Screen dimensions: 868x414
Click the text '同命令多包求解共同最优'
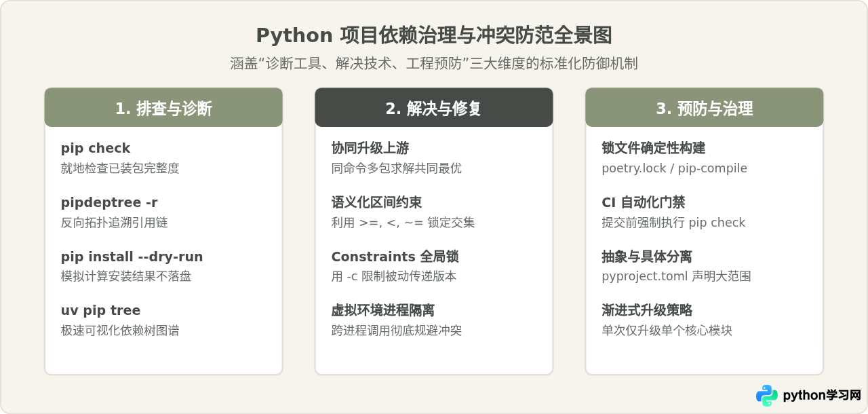(x=397, y=168)
